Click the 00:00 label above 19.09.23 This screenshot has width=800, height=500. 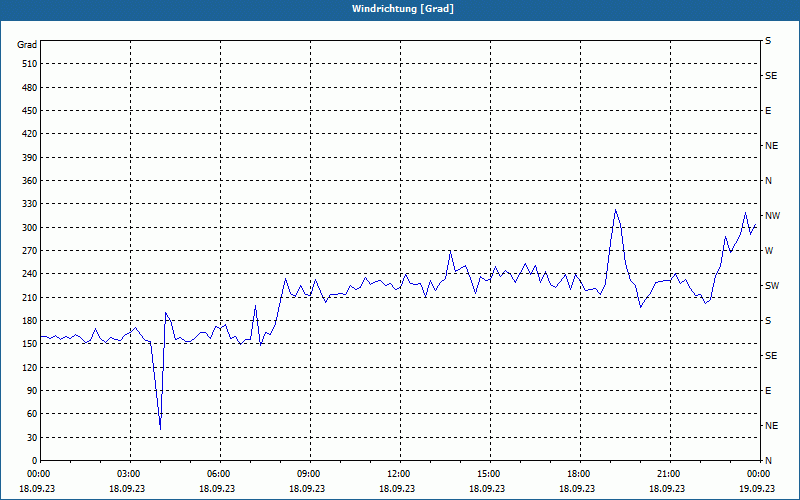point(759,474)
